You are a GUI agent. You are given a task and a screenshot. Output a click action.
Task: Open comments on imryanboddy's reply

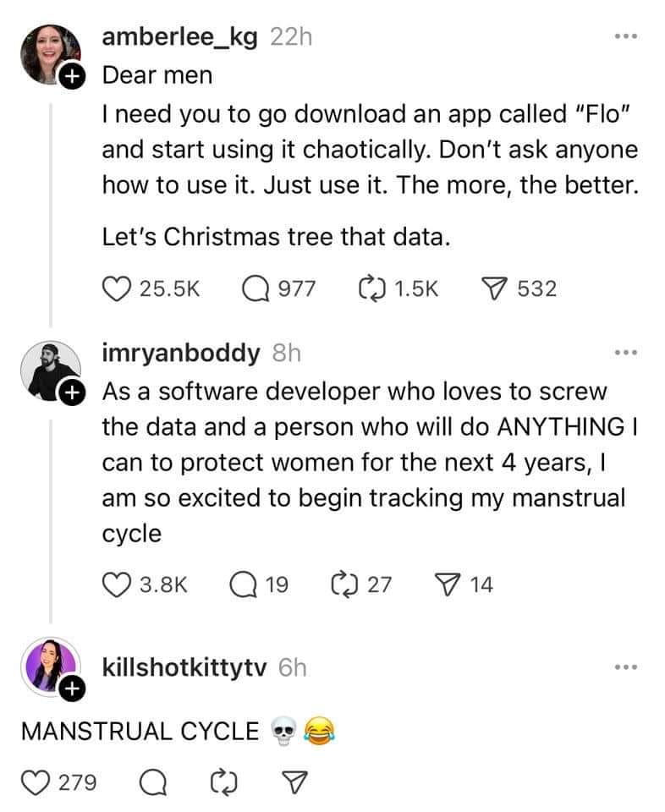pos(242,584)
